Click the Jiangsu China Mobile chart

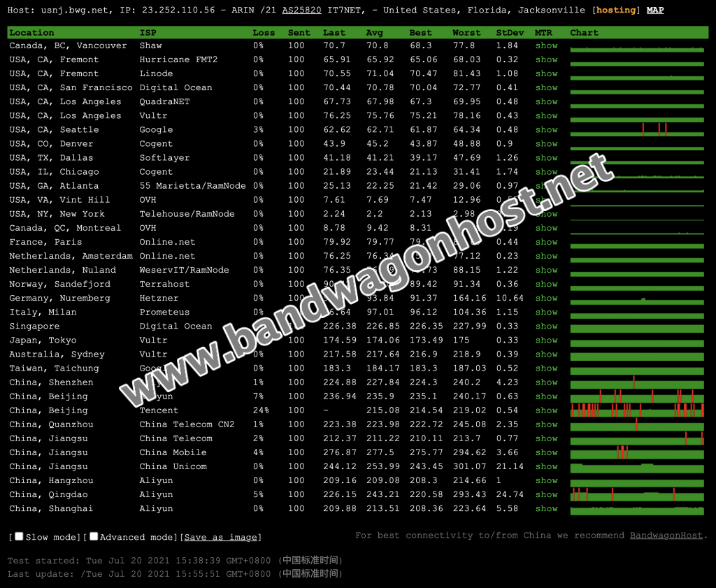pos(637,453)
